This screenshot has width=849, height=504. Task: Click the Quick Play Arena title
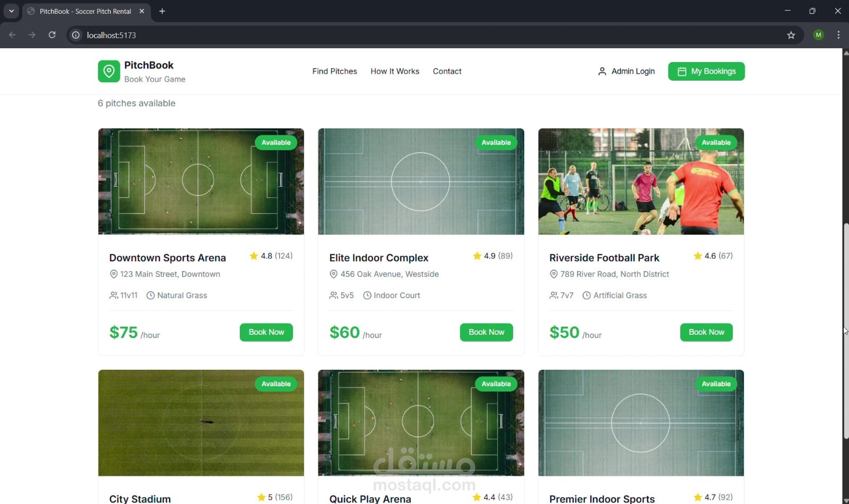370,499
